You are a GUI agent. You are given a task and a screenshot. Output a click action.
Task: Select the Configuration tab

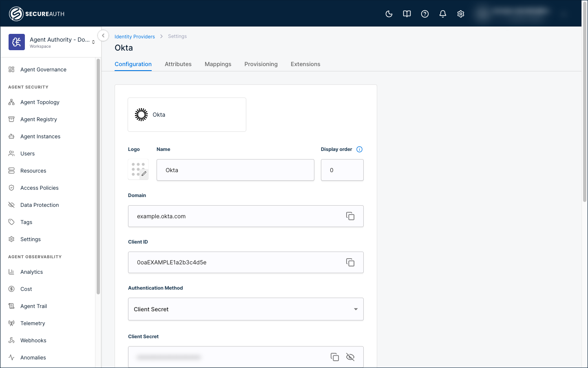tap(133, 64)
